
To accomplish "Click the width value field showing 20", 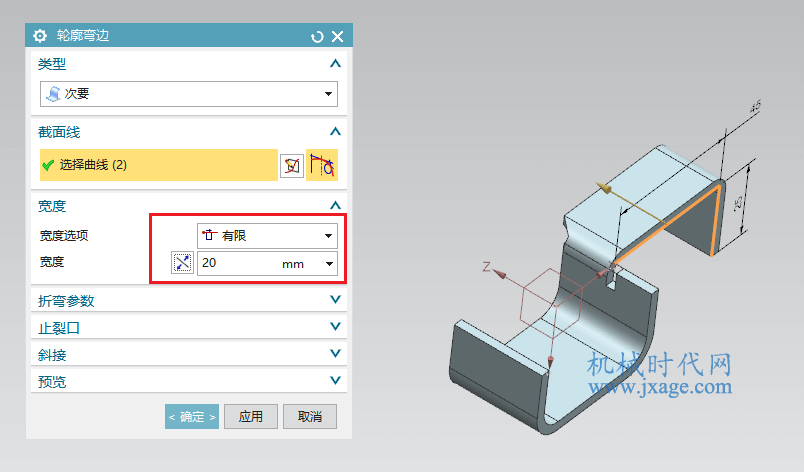I will (x=259, y=263).
